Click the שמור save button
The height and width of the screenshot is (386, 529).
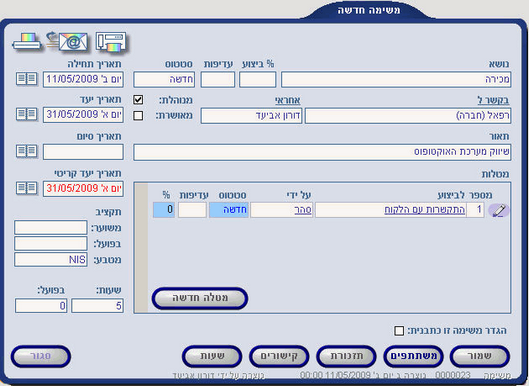pos(480,356)
